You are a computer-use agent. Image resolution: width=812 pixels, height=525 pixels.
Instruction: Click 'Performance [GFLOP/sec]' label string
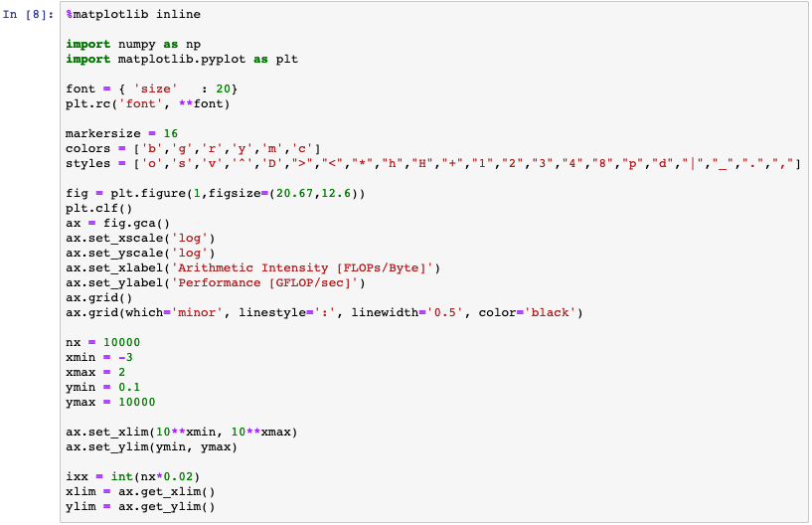point(264,283)
